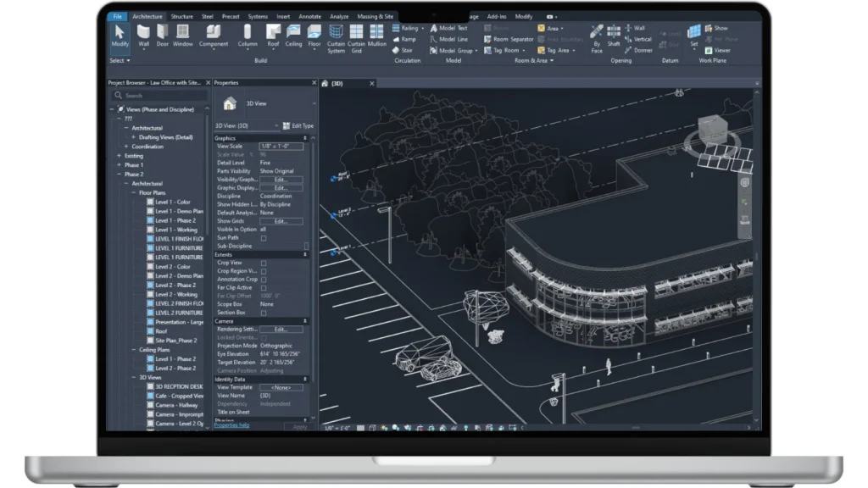This screenshot has width=868, height=488.
Task: Select the Roof tool icon
Action: click(273, 35)
